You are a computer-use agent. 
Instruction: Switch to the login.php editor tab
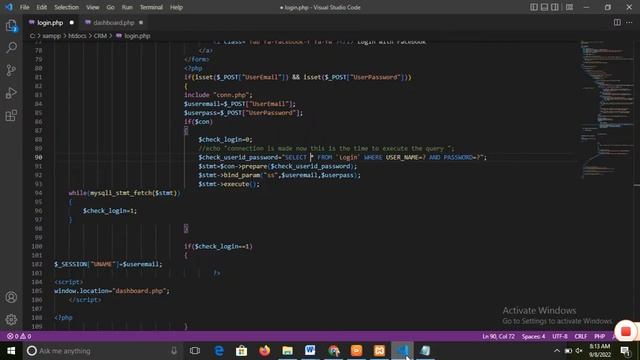tap(50, 22)
